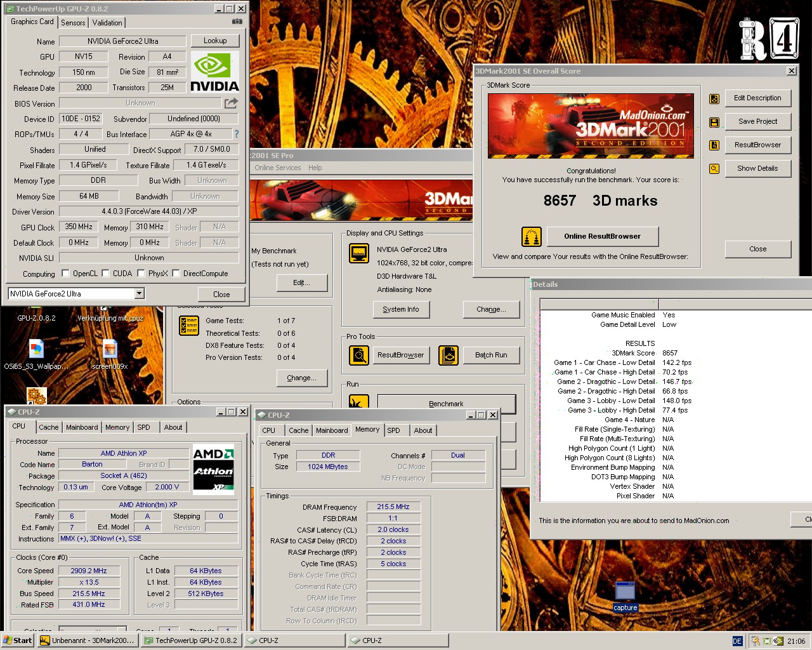Open the Start menu
Screen dimensions: 812x650
[x=17, y=640]
